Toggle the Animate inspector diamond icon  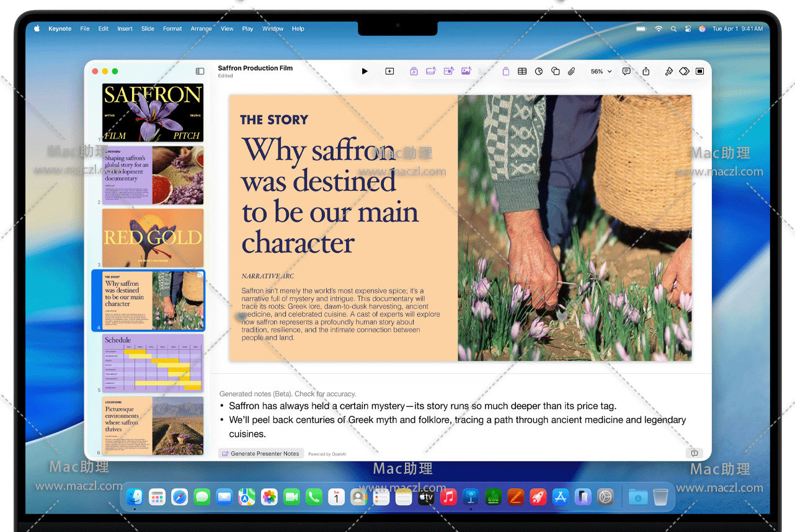[x=684, y=71]
